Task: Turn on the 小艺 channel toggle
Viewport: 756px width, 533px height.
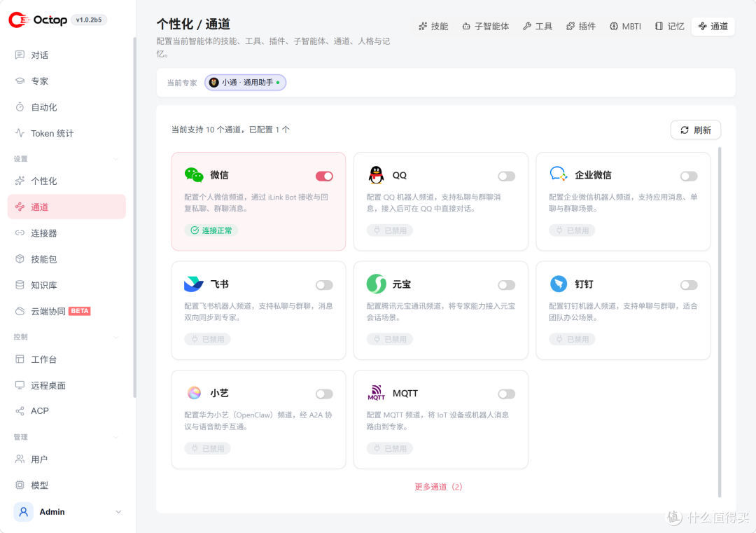Action: pyautogui.click(x=325, y=394)
